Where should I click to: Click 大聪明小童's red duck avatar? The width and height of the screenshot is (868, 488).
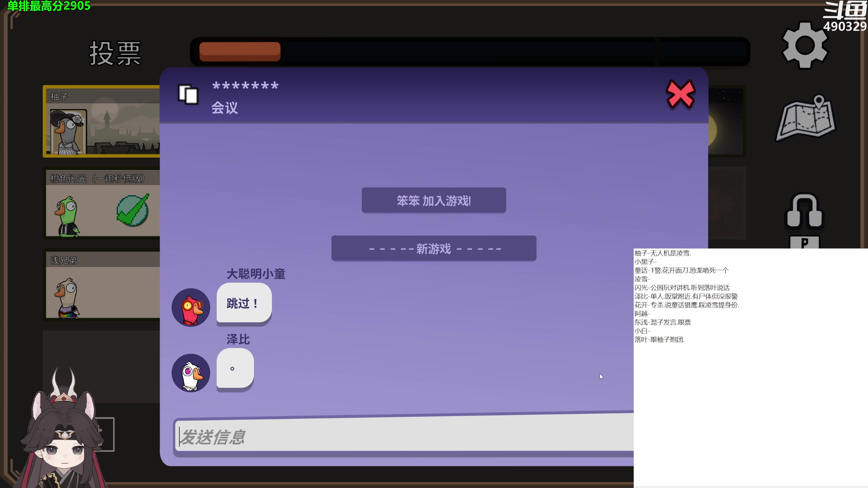point(191,308)
